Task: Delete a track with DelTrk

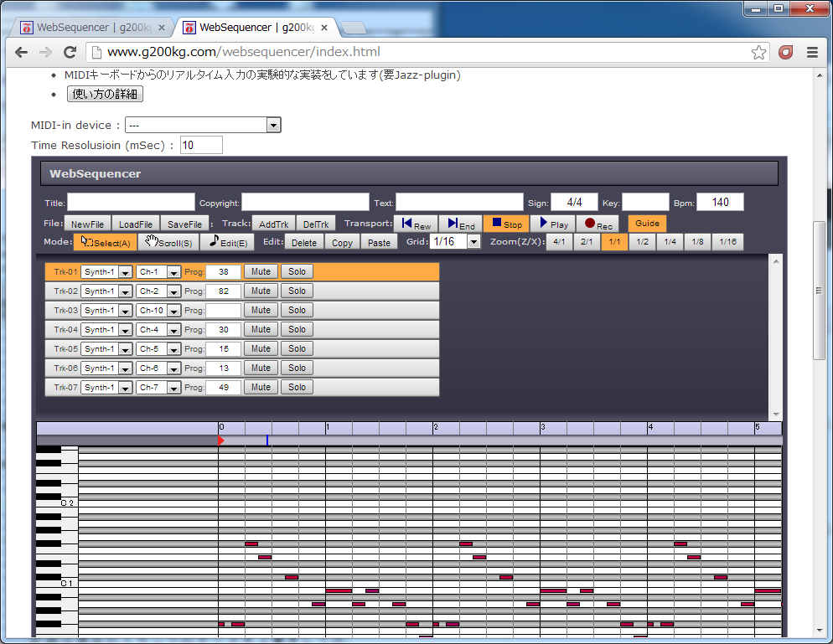Action: 316,224
